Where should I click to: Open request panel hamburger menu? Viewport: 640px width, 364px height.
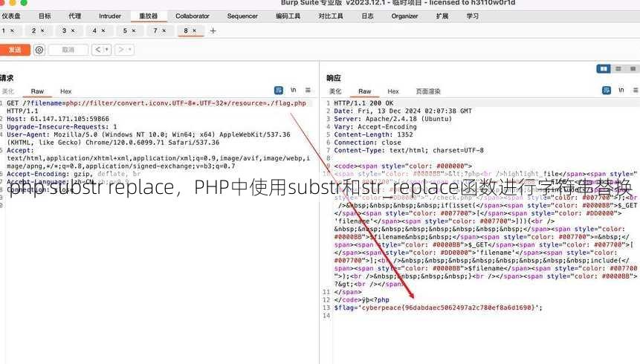tap(308, 90)
